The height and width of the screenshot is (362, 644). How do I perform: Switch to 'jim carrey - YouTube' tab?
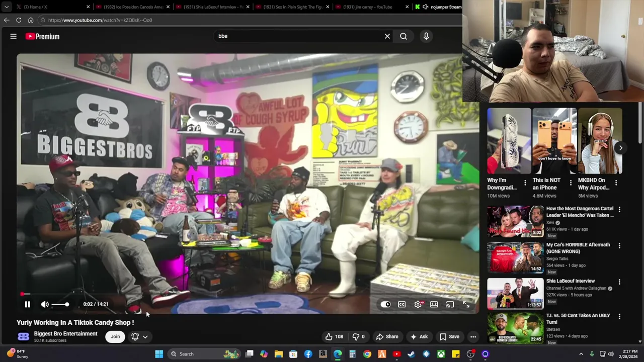pyautogui.click(x=371, y=7)
